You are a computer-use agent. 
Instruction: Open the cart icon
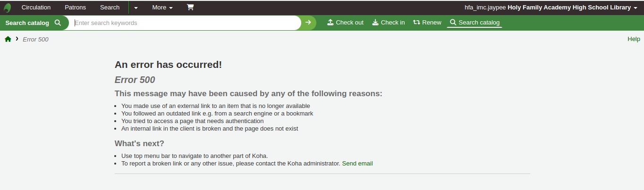190,8
